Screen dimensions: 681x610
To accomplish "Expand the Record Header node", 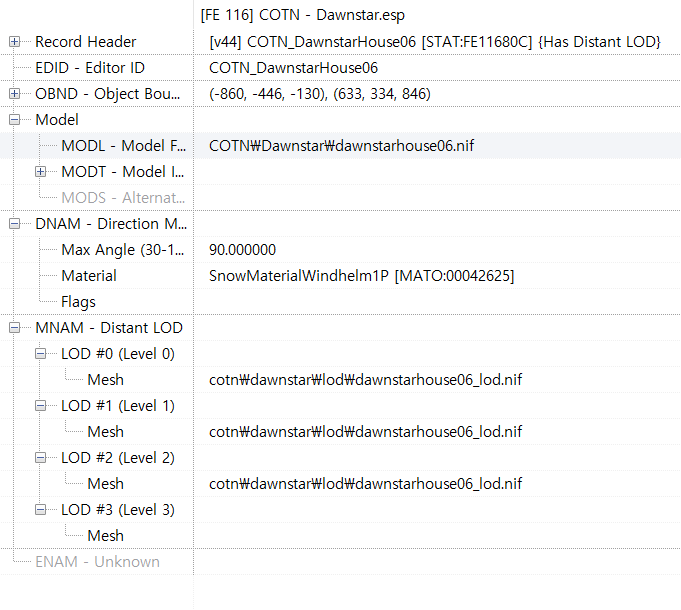I will click(15, 42).
